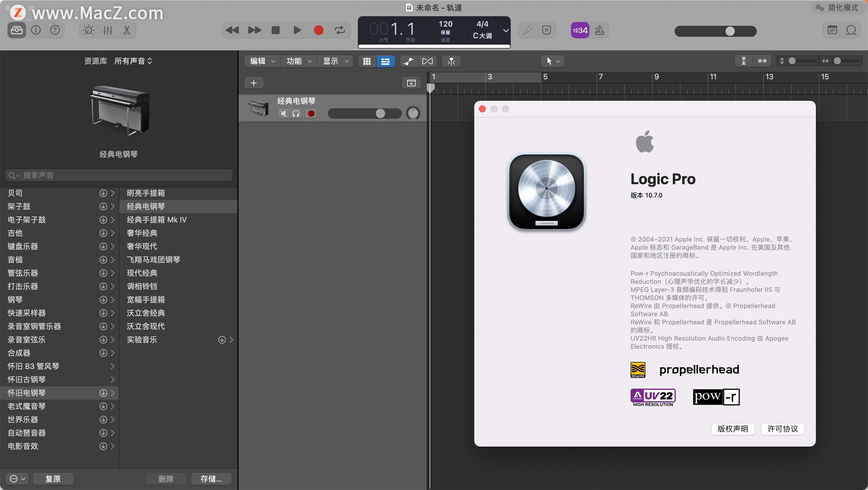Open the 显示 menu dropdown
868x490 pixels.
coord(335,61)
